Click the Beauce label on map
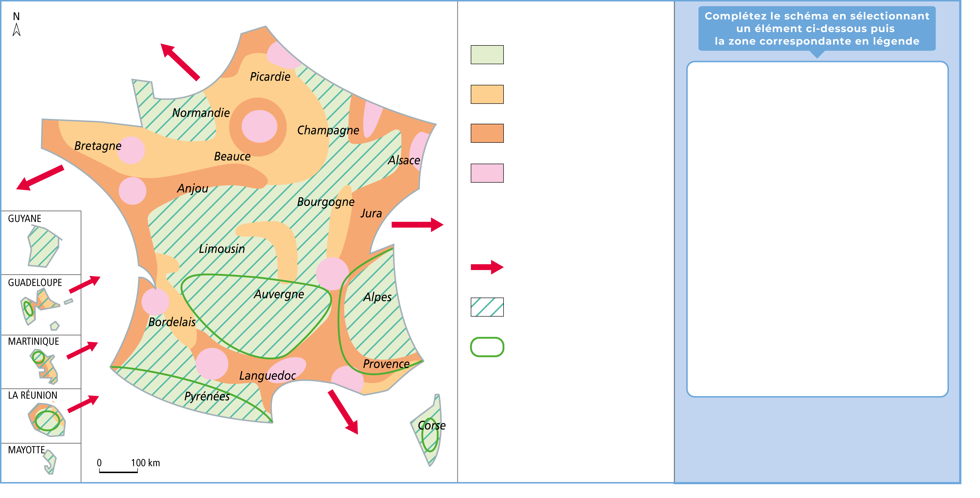 tap(232, 157)
